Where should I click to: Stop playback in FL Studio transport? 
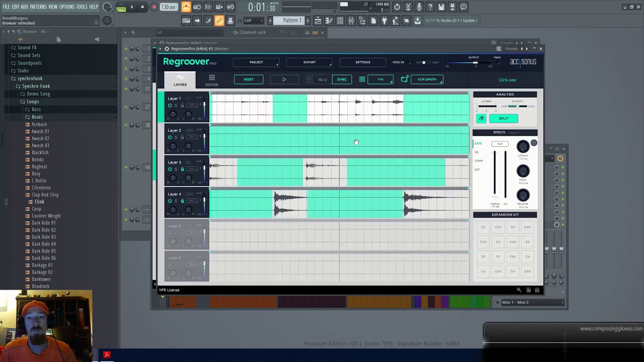pos(142,7)
